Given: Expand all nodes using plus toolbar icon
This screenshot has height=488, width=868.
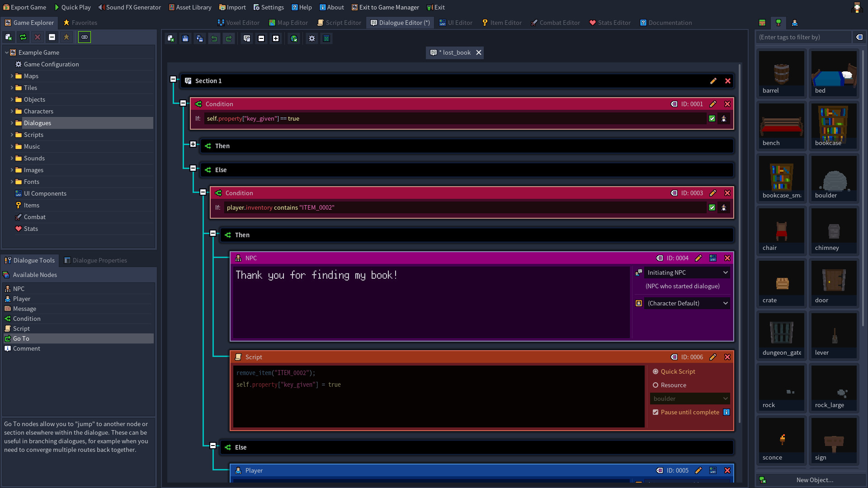Looking at the screenshot, I should (x=276, y=38).
